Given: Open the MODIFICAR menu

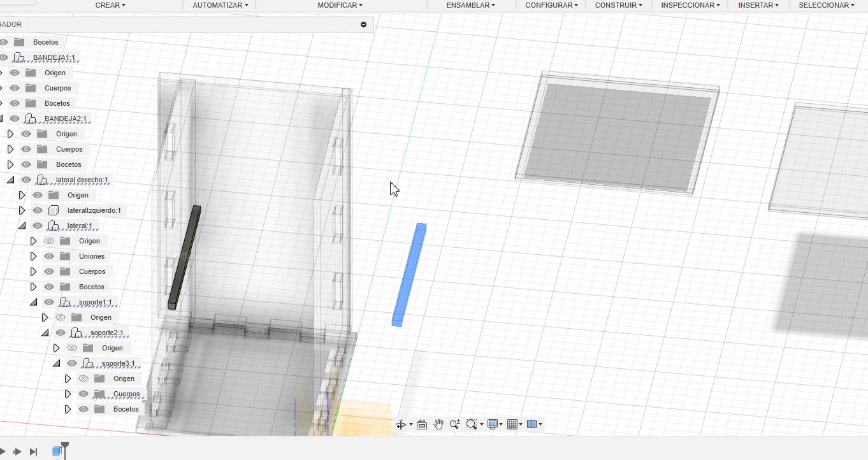Looking at the screenshot, I should (x=340, y=5).
